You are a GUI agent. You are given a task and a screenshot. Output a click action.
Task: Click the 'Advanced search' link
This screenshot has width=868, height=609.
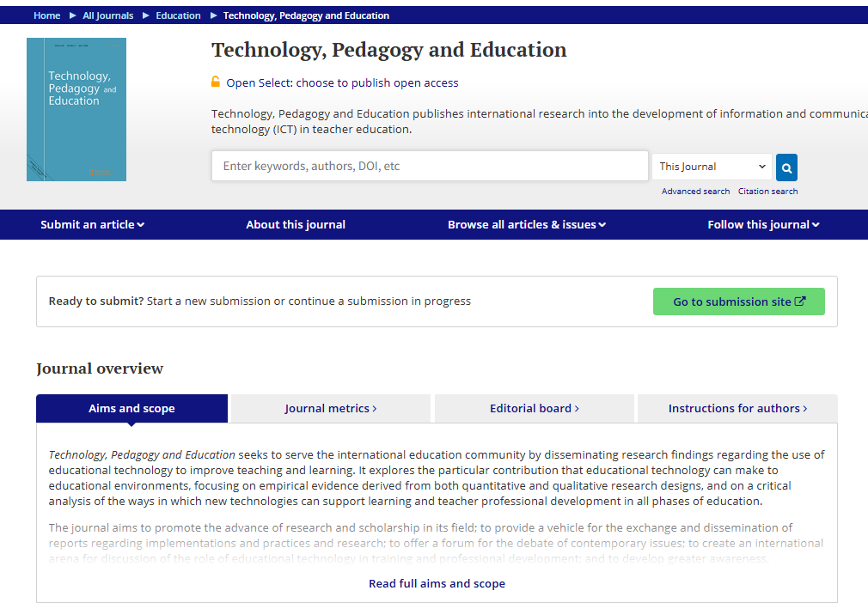(x=695, y=192)
